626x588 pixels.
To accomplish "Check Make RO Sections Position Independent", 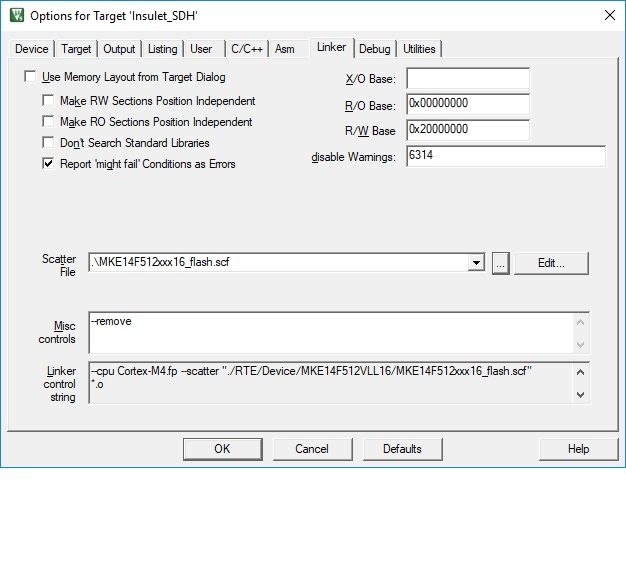I will point(48,121).
